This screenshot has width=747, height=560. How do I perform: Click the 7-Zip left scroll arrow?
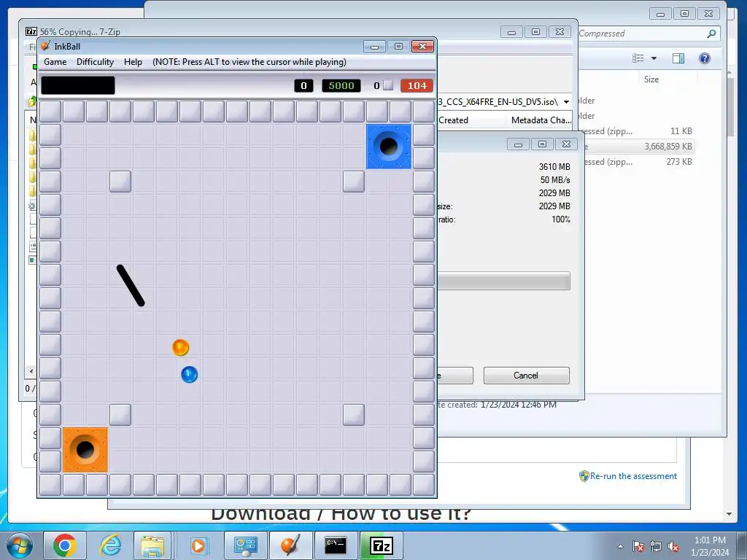[x=31, y=371]
